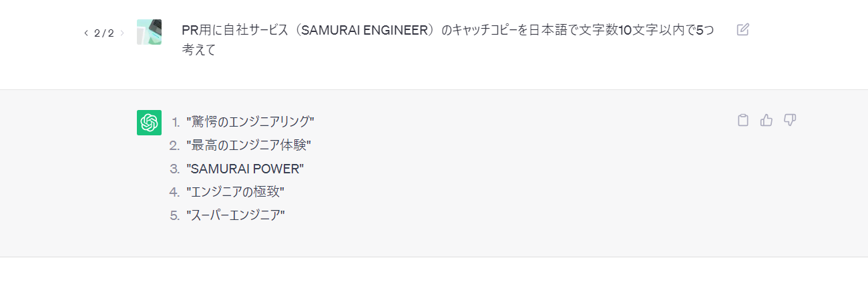Click the word "考えて" in the prompt
The width and height of the screenshot is (868, 306).
click(x=198, y=50)
